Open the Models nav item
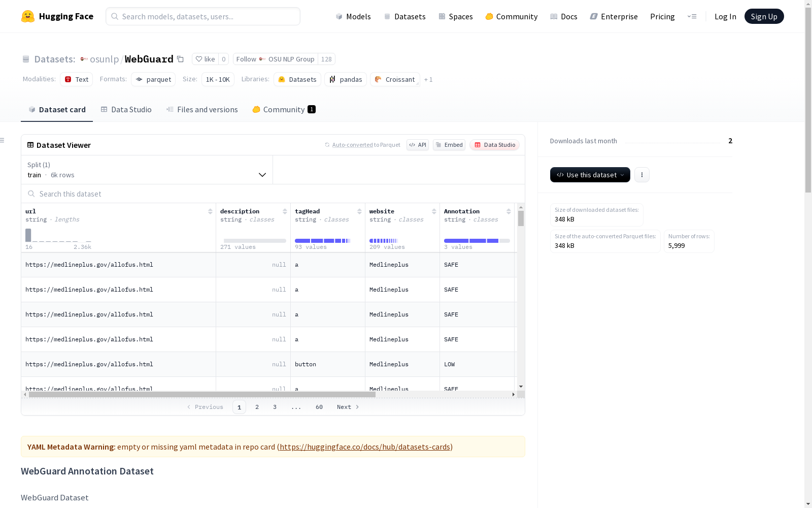 click(x=353, y=16)
